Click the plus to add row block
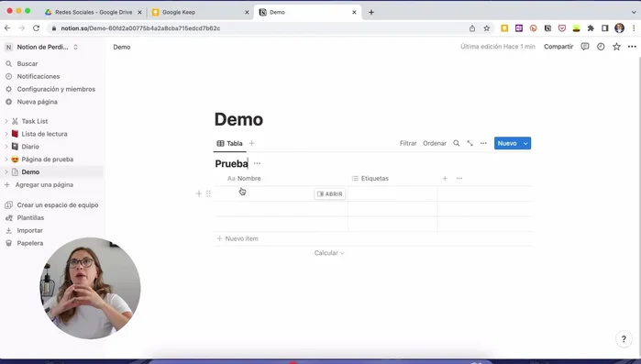The height and width of the screenshot is (364, 641). point(199,193)
